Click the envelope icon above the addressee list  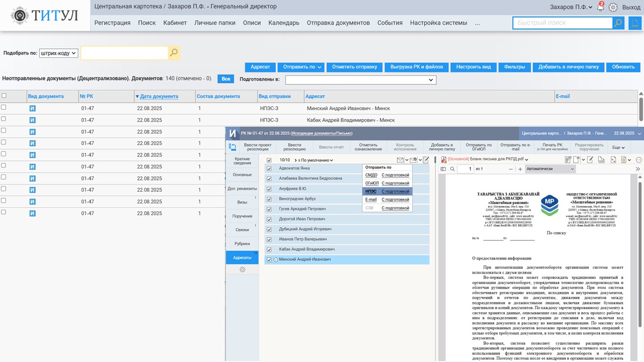pyautogui.click(x=400, y=160)
